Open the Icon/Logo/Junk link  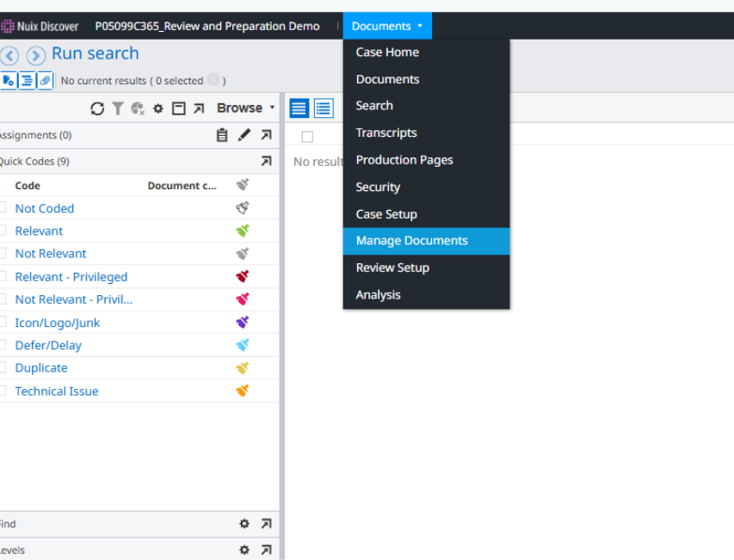pos(58,323)
